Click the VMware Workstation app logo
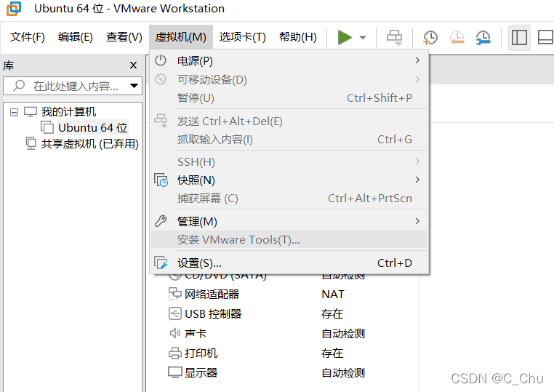The height and width of the screenshot is (392, 554). coord(14,9)
